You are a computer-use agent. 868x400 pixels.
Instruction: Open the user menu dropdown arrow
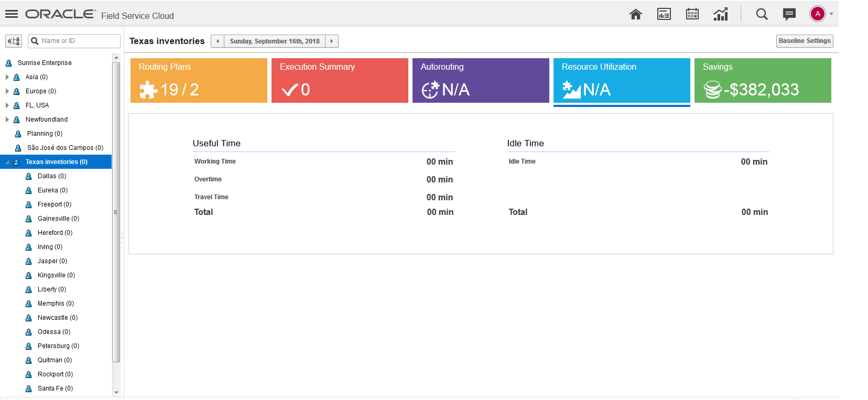tap(831, 14)
